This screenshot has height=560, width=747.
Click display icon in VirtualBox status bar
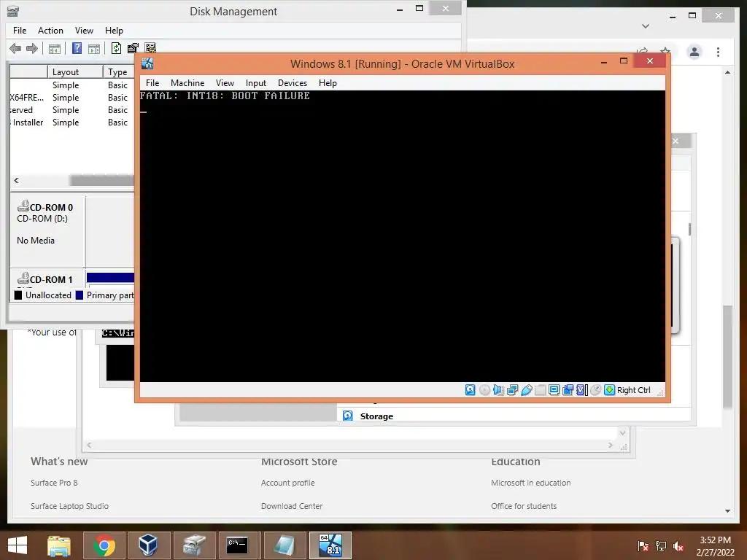[554, 390]
